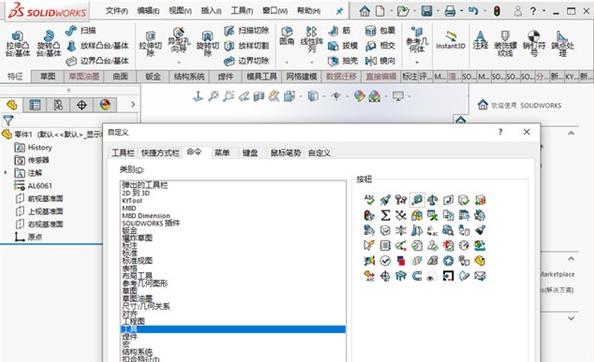This screenshot has height=362, width=594.
Task: Click the filter funnel in feature tree
Action: pos(8,121)
